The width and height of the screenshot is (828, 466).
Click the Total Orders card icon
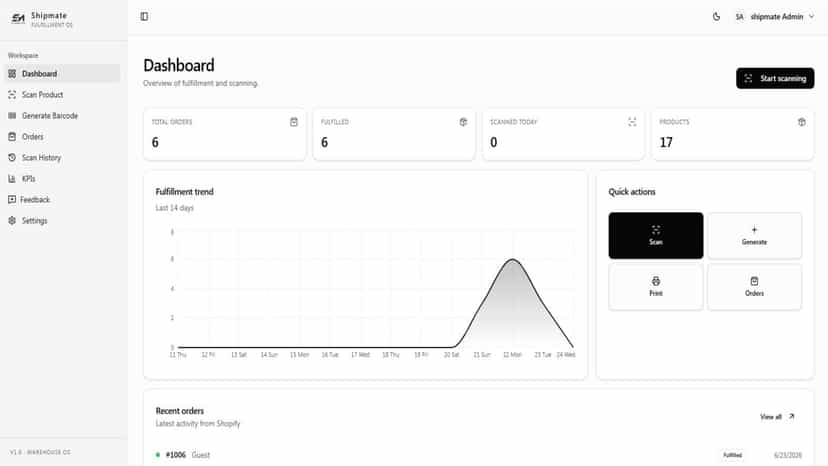294,122
